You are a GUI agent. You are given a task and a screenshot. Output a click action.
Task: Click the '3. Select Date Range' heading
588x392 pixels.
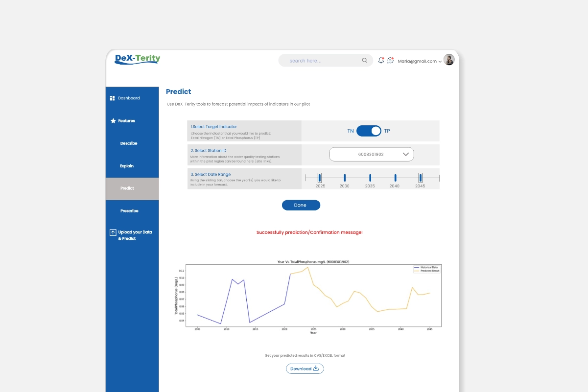211,174
